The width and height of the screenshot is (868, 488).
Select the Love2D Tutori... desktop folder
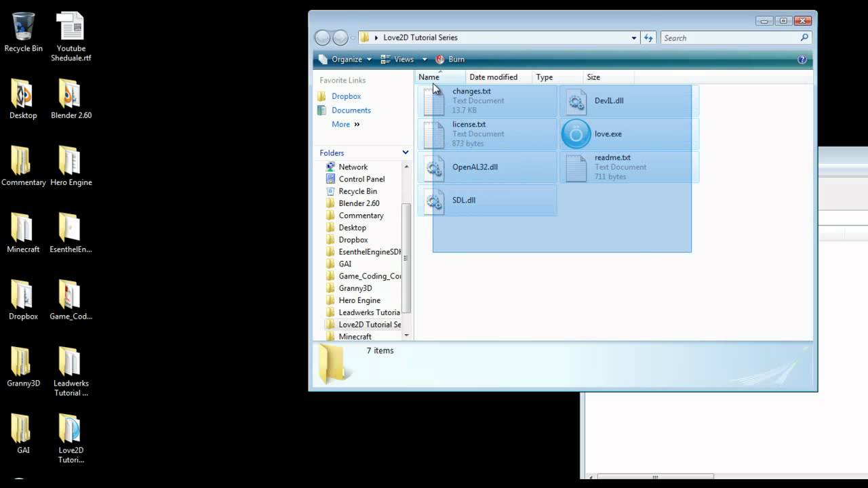(x=71, y=439)
